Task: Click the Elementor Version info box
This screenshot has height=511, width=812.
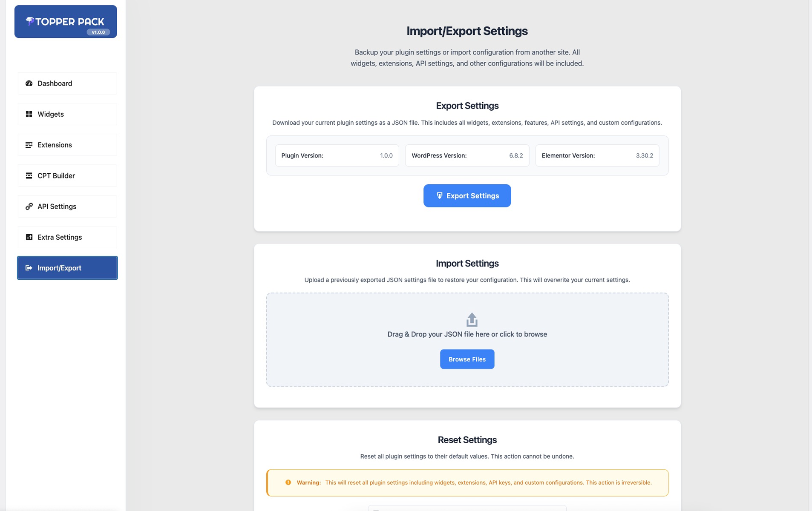Action: tap(597, 155)
